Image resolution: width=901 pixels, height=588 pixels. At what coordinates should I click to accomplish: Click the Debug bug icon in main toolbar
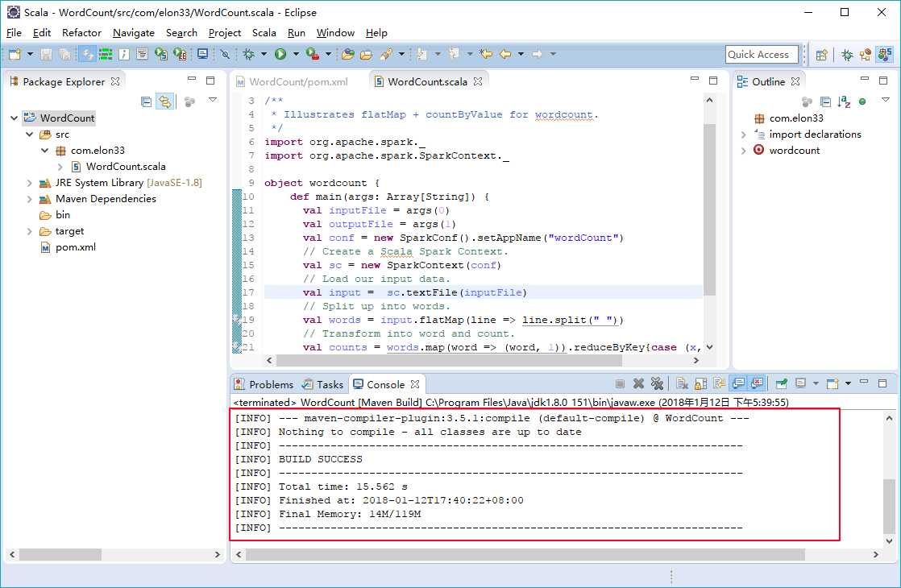click(248, 54)
